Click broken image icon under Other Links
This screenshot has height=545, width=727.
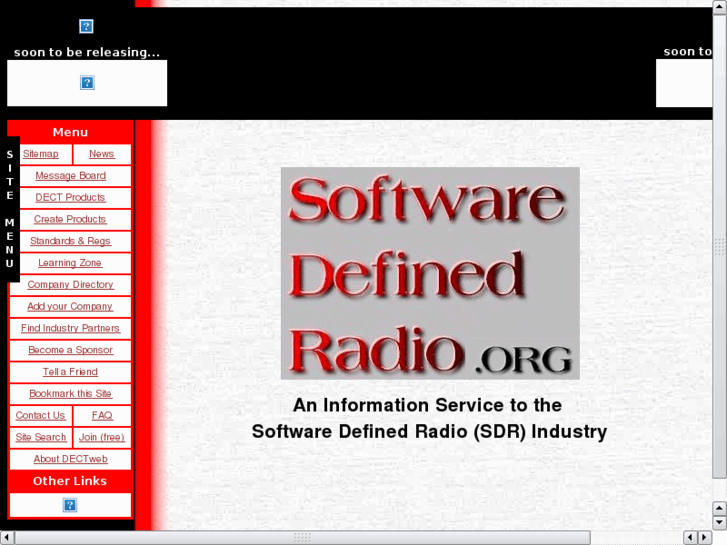[x=70, y=505]
